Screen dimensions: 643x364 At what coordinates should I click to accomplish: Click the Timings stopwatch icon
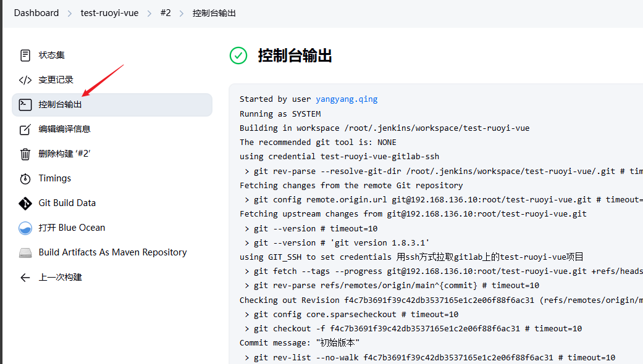pos(25,179)
